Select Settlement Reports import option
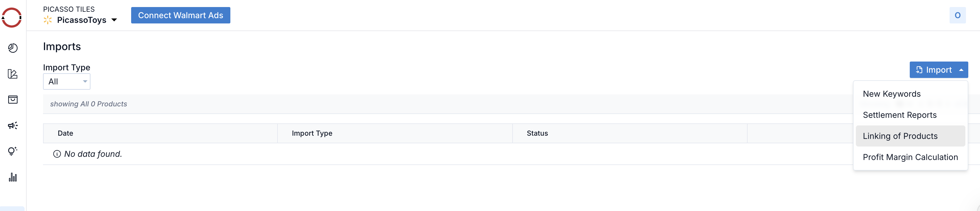Image resolution: width=980 pixels, height=211 pixels. point(899,115)
